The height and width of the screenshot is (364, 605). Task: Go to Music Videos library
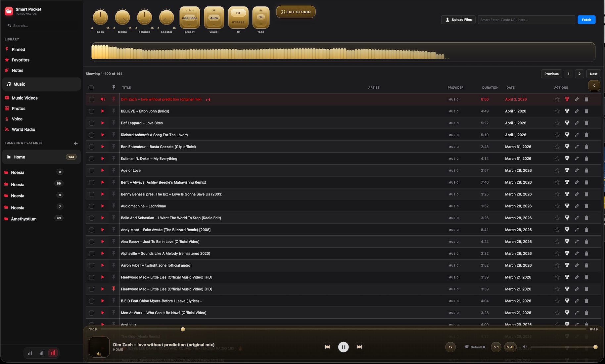click(24, 98)
